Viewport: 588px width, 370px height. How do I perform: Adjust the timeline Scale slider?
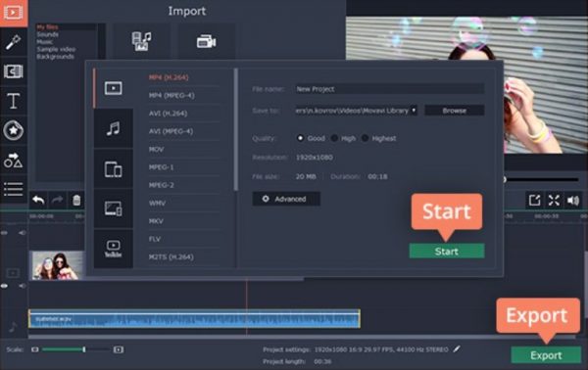84,349
